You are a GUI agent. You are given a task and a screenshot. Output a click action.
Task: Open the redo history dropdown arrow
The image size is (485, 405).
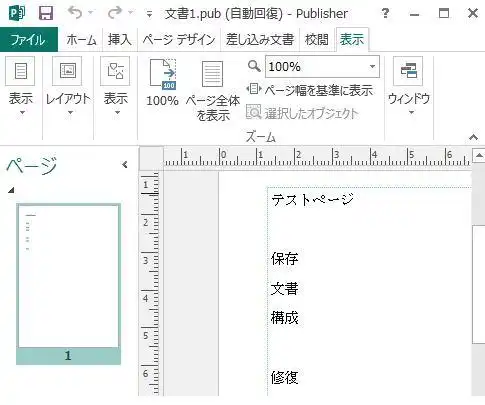(131, 13)
